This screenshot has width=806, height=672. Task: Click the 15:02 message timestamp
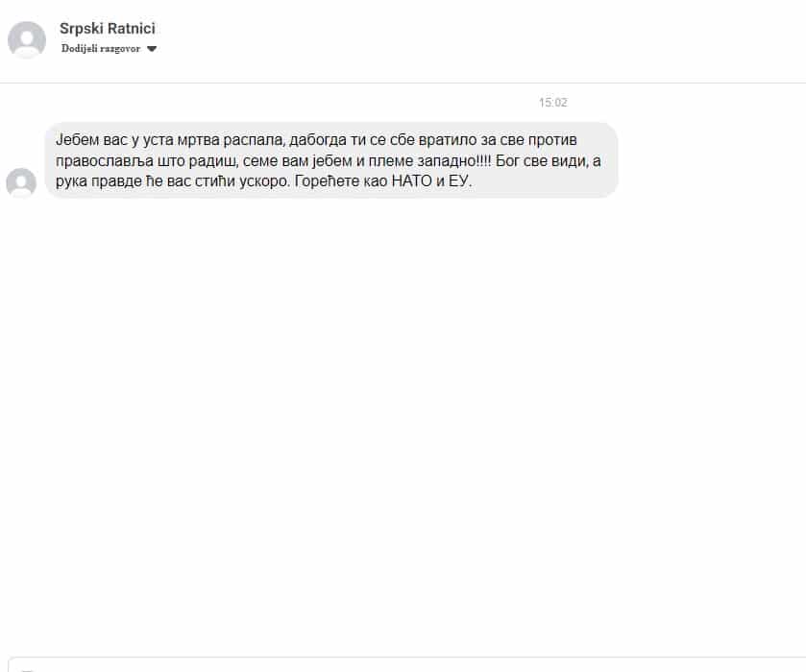pos(553,103)
